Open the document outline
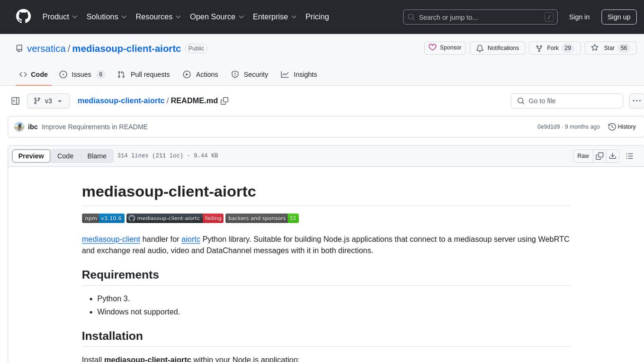 [630, 156]
